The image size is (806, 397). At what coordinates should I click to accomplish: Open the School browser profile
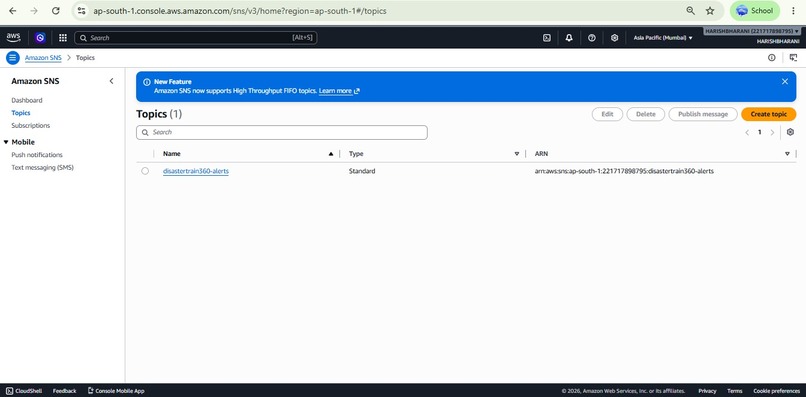(755, 11)
